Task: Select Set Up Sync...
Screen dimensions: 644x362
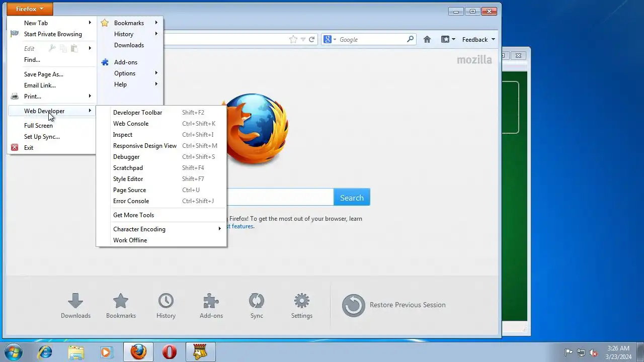Action: [51, 137]
